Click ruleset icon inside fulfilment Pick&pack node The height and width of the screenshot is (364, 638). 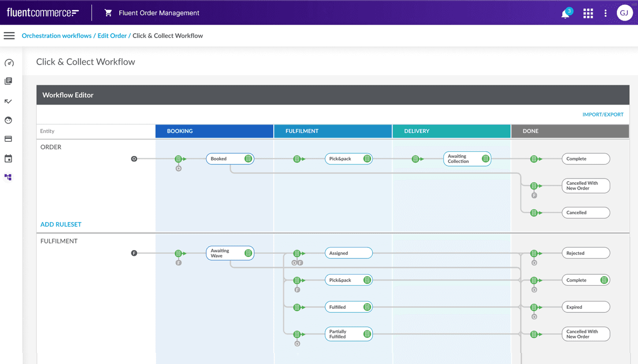point(367,280)
